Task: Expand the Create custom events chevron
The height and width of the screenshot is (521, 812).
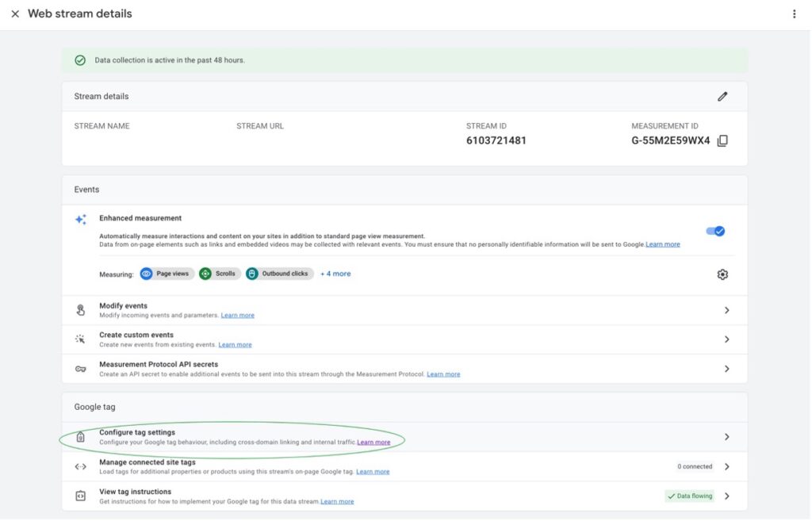Action: coord(726,339)
